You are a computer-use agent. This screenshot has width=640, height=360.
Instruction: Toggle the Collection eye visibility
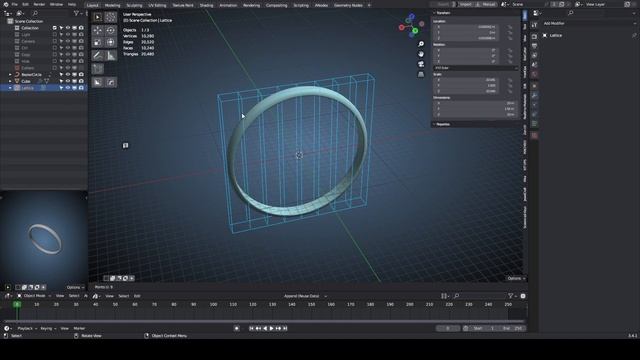click(x=68, y=28)
